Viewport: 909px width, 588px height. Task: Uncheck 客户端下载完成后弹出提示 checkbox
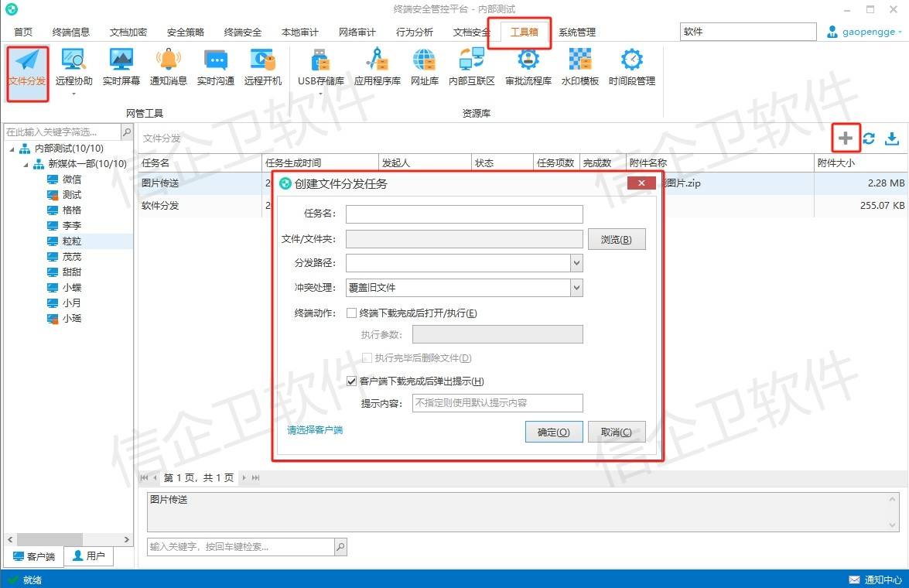coord(352,381)
